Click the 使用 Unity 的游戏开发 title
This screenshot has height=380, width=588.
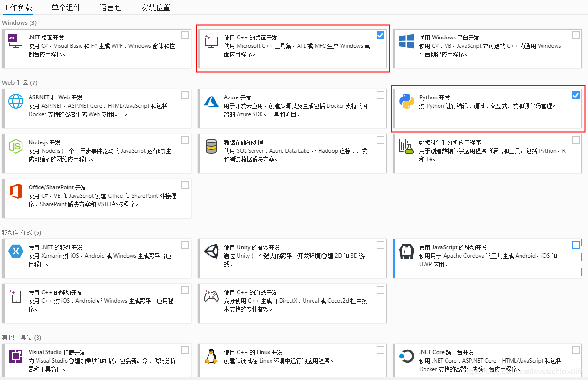click(x=252, y=247)
